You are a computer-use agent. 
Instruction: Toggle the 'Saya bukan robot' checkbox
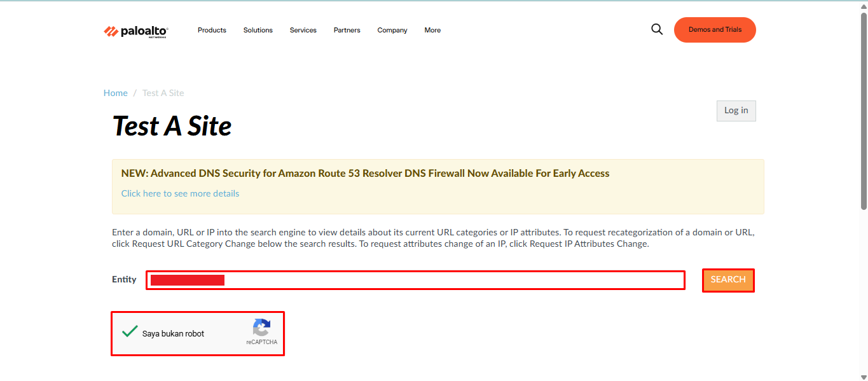(x=130, y=331)
